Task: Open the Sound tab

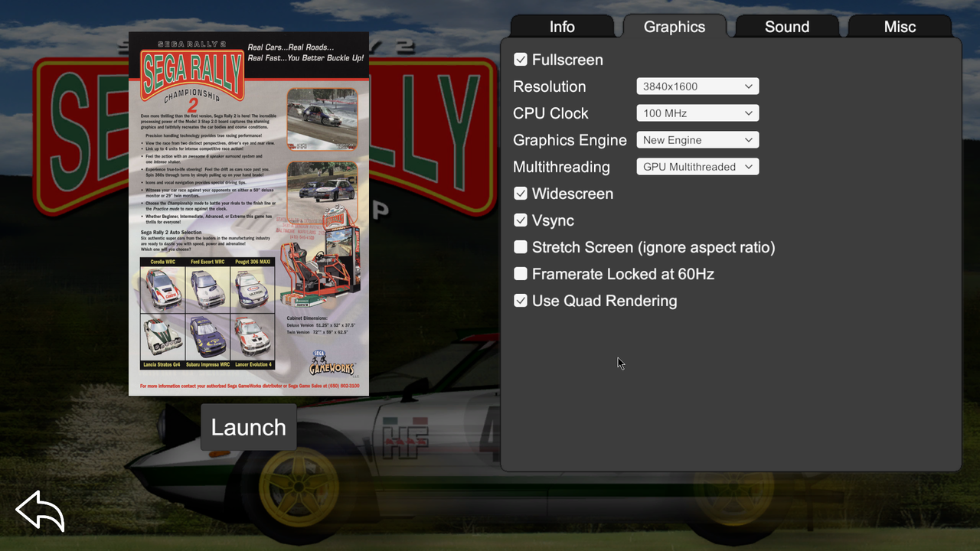Action: [x=787, y=26]
